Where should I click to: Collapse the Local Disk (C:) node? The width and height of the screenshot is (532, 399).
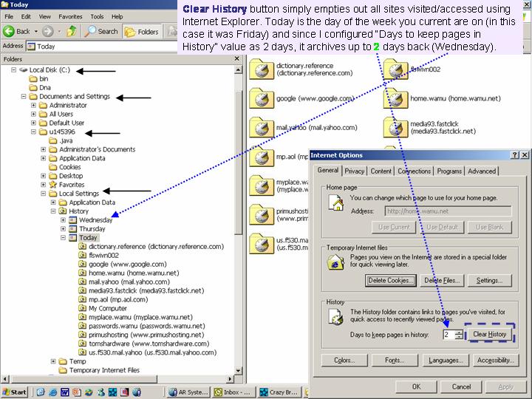13,70
